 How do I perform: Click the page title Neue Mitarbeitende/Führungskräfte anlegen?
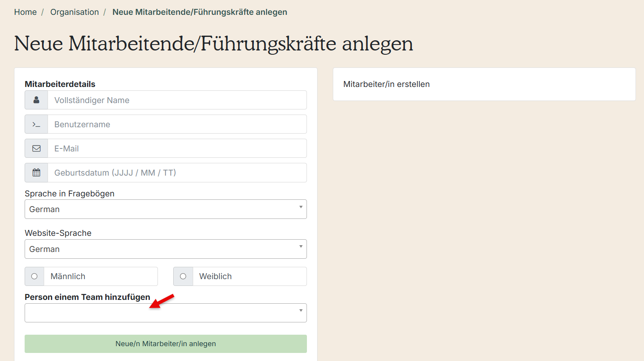214,44
